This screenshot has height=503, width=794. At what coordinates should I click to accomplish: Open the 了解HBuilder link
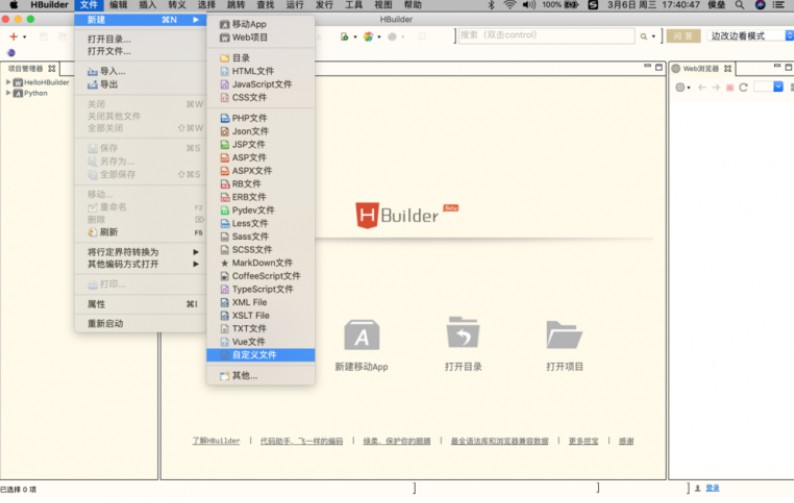click(216, 441)
